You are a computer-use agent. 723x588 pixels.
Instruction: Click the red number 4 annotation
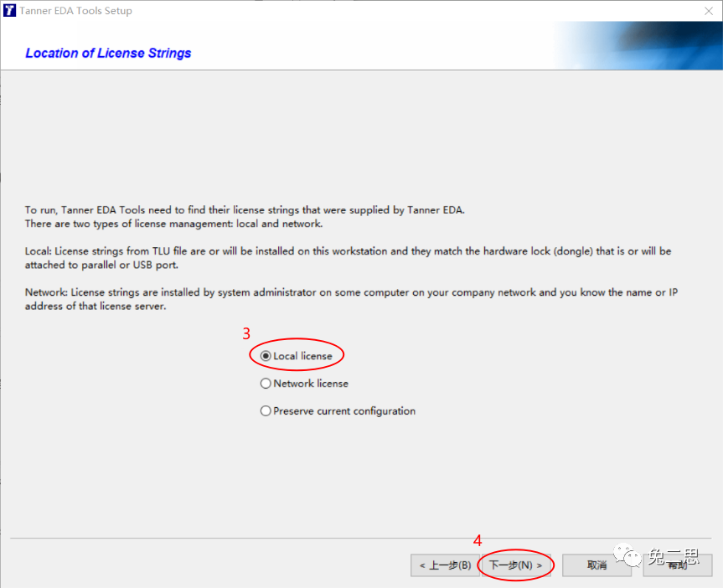[478, 541]
